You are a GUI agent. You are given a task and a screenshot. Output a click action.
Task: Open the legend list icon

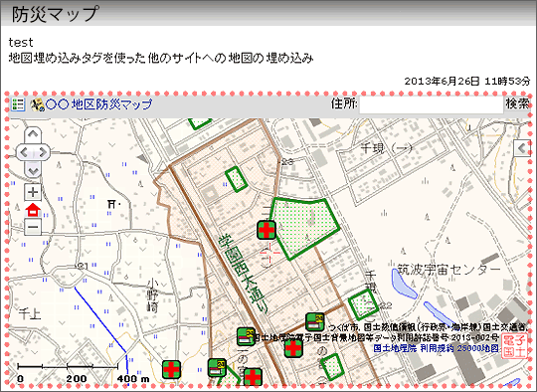18,104
